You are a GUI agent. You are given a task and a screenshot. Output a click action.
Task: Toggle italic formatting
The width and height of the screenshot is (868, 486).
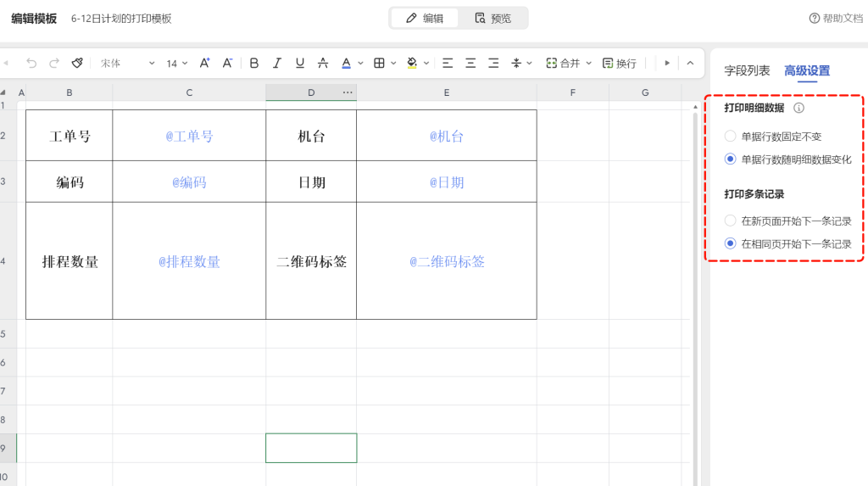(277, 63)
